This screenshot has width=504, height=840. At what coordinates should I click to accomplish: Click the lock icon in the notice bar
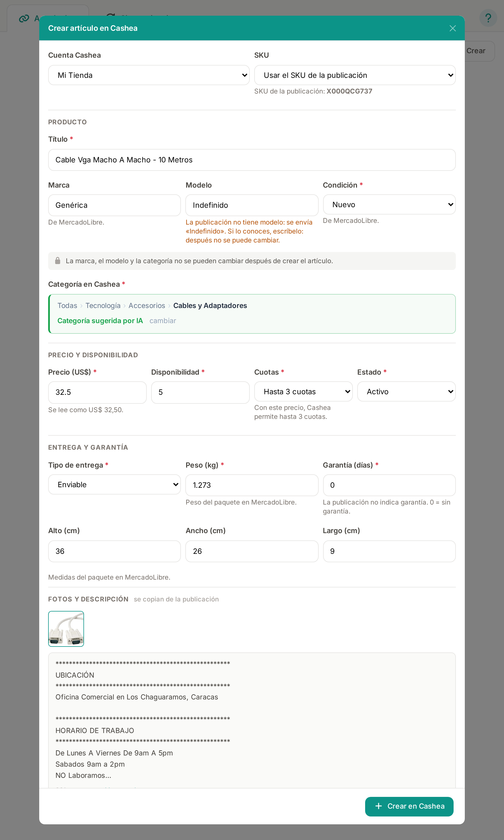(58, 260)
